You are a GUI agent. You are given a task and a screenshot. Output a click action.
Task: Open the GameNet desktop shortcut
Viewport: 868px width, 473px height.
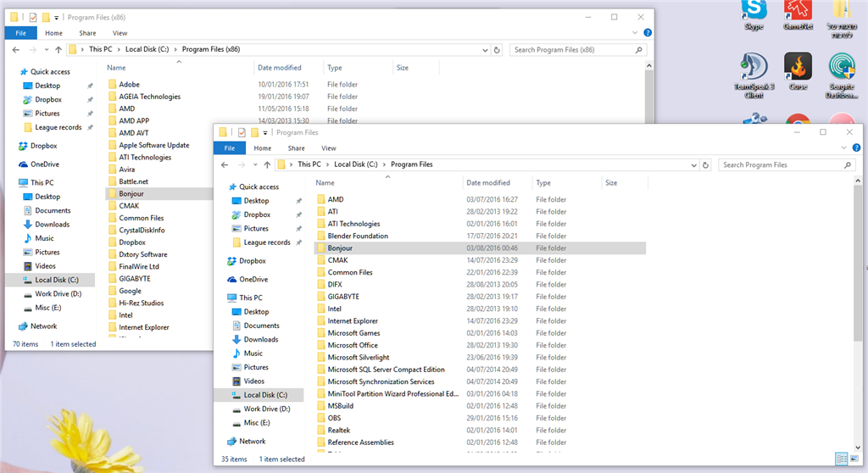click(x=798, y=15)
